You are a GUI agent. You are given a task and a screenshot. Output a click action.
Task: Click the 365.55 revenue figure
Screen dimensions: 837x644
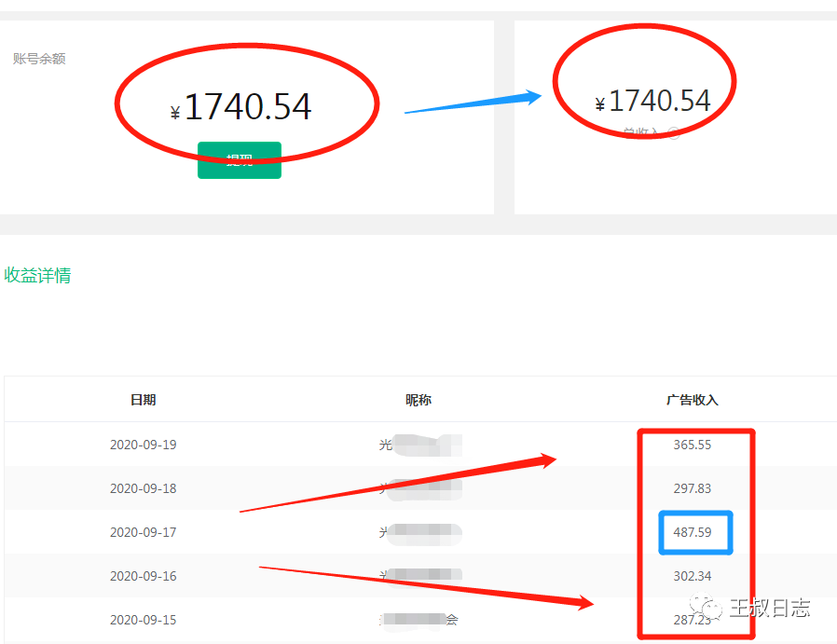click(x=693, y=445)
